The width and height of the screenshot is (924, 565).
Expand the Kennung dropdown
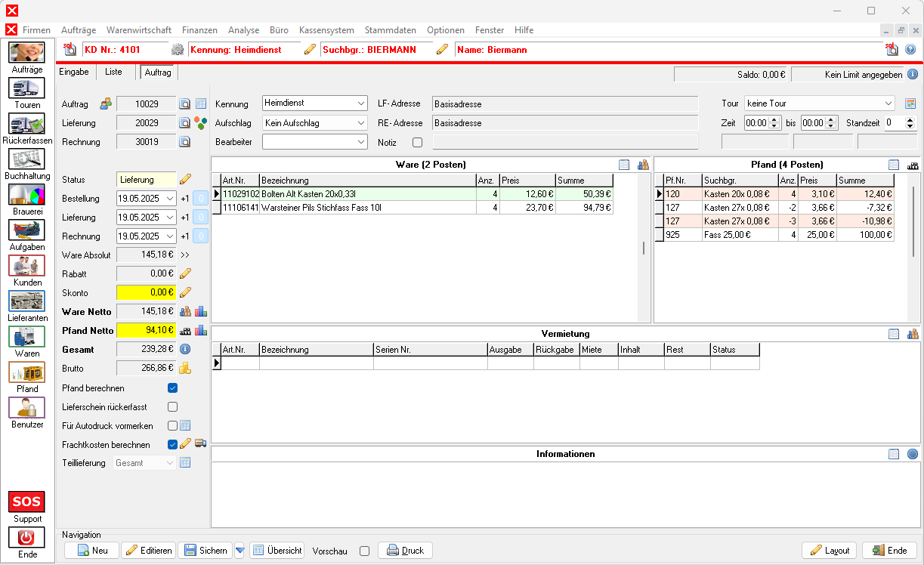click(360, 103)
